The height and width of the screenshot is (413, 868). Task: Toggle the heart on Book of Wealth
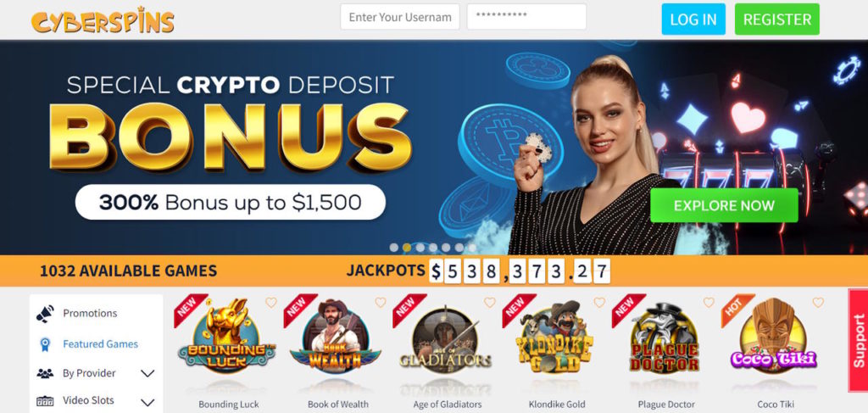coord(381,302)
